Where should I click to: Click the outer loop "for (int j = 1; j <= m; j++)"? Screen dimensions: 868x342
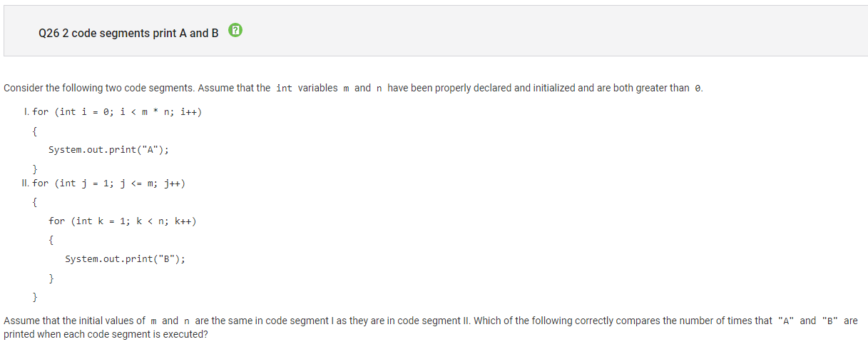click(x=108, y=183)
